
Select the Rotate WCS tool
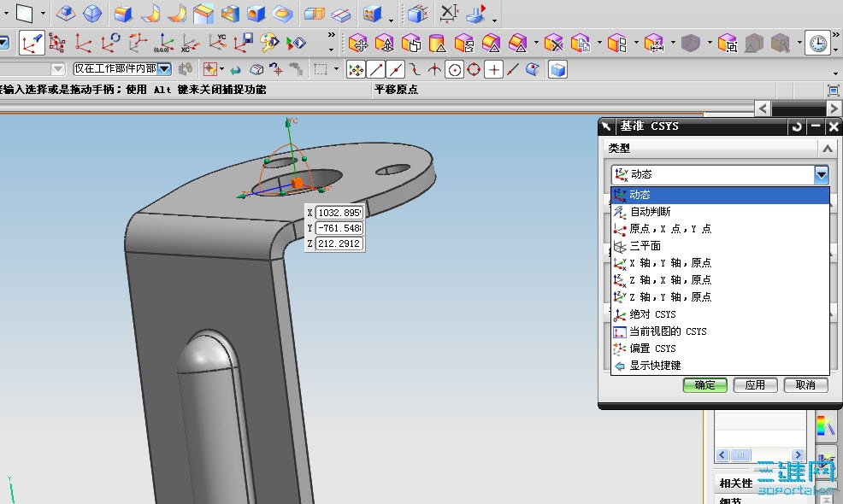coord(110,41)
